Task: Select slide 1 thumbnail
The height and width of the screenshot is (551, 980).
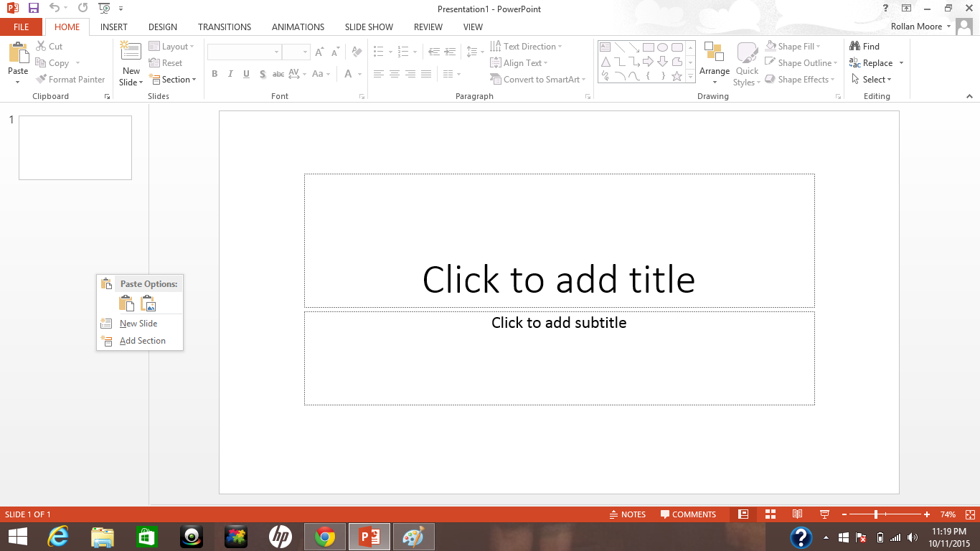Action: (x=75, y=148)
